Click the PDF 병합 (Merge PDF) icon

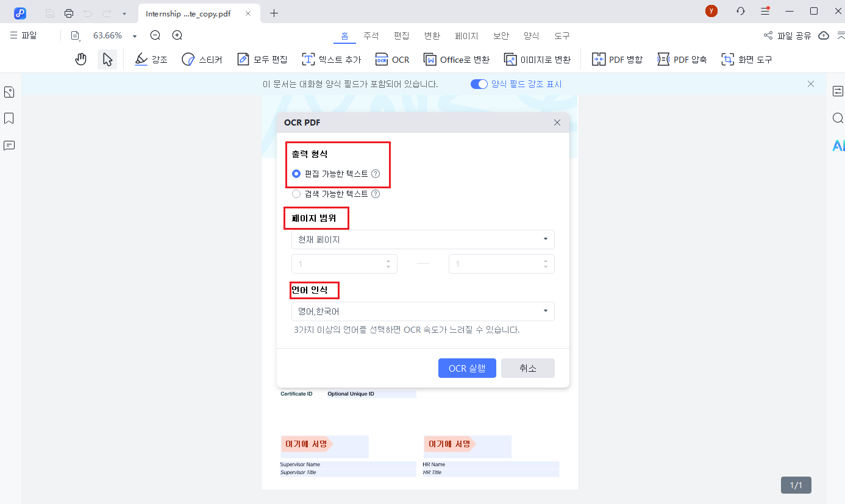click(x=617, y=59)
